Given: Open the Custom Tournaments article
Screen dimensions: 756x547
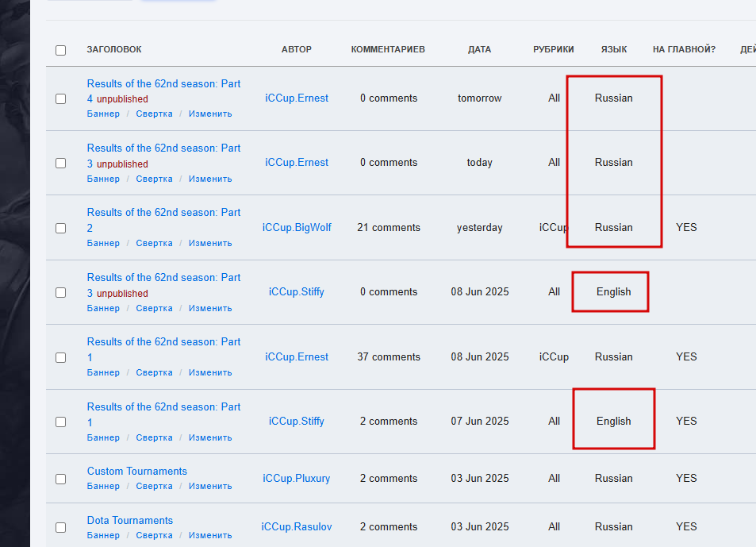Looking at the screenshot, I should coord(137,472).
